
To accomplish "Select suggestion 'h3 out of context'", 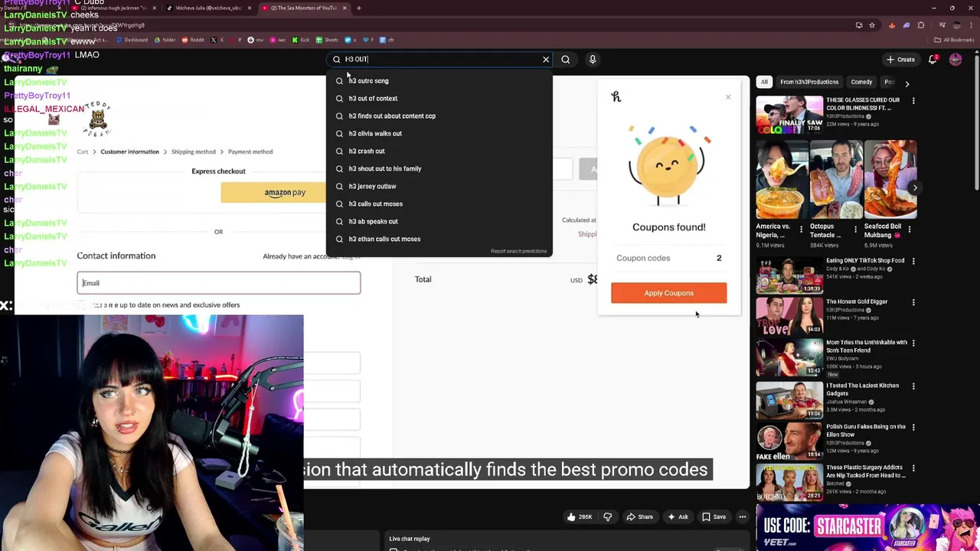I will click(x=439, y=98).
